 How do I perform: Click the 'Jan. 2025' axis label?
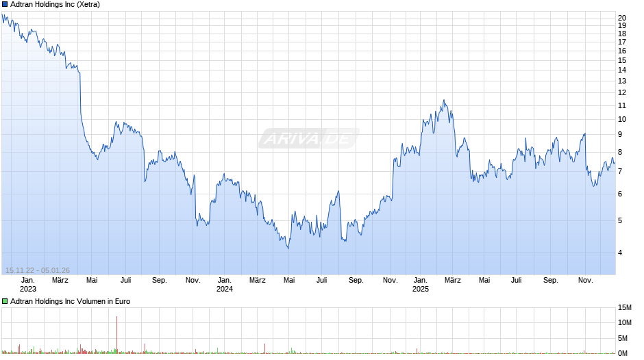(420, 285)
